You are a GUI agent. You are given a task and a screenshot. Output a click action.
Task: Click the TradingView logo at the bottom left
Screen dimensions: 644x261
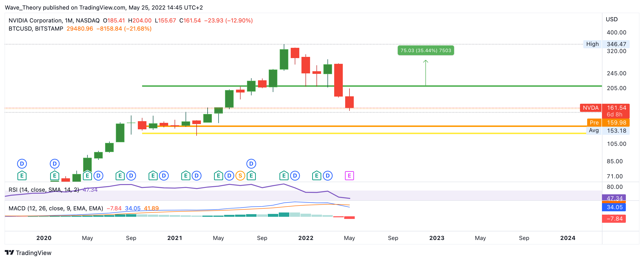point(28,253)
